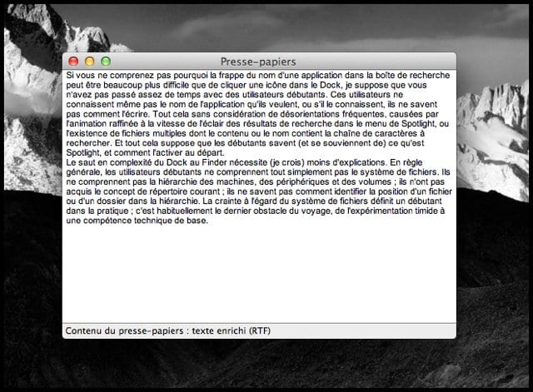Click line starting "n'avez pas passé assez de temps"
Screen dimensions: 533x392
pos(235,94)
